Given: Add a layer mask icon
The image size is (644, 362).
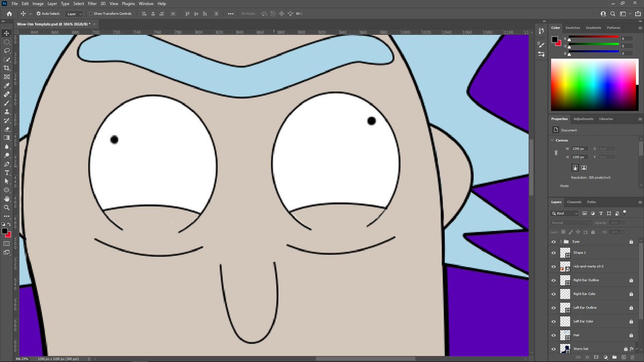Looking at the screenshot, I should coord(596,357).
